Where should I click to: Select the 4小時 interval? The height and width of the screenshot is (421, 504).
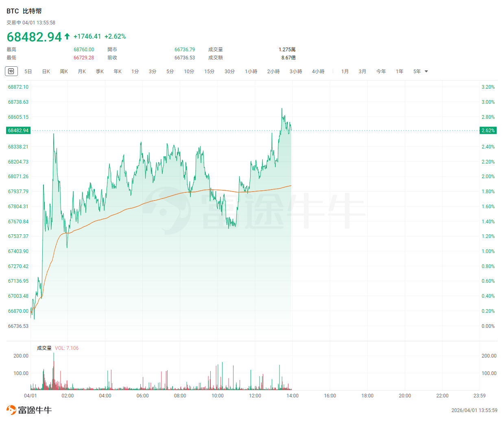coord(318,72)
